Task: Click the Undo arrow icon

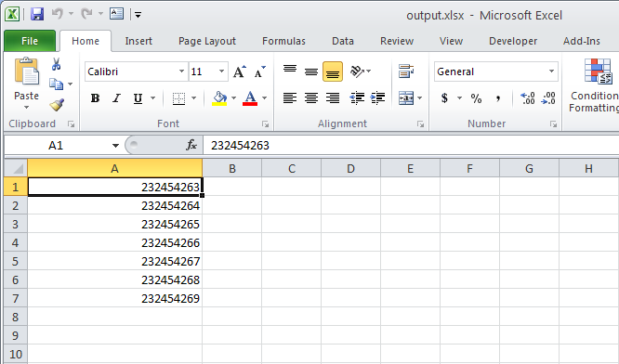Action: (58, 14)
